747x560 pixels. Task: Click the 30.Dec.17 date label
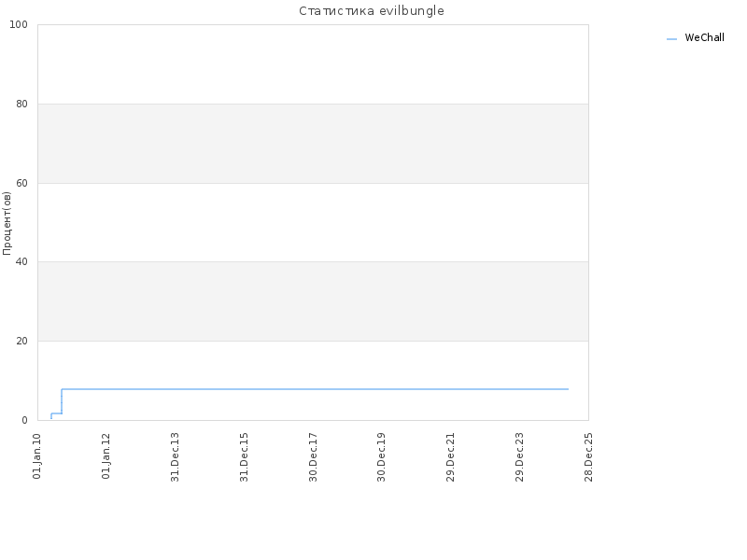313,456
